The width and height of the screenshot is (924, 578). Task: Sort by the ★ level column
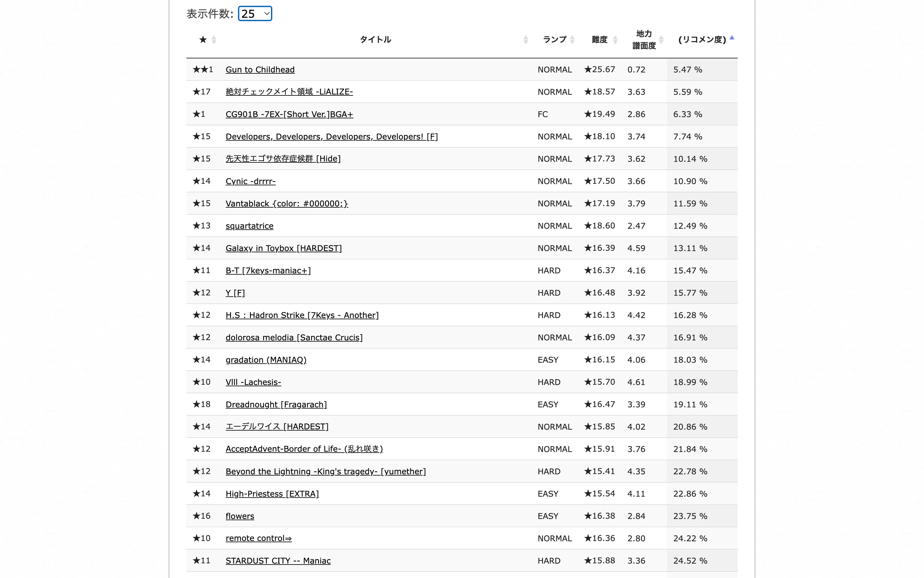pyautogui.click(x=214, y=39)
